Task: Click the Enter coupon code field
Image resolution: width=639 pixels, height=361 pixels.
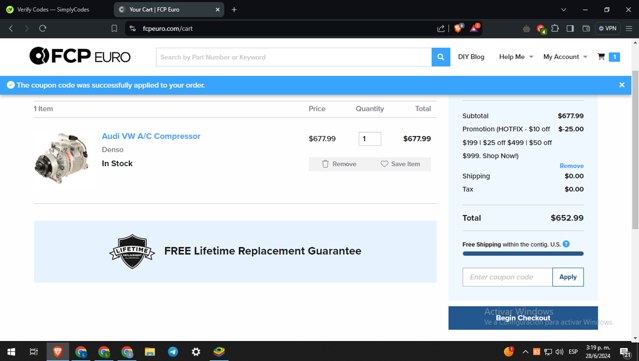Action: point(507,277)
